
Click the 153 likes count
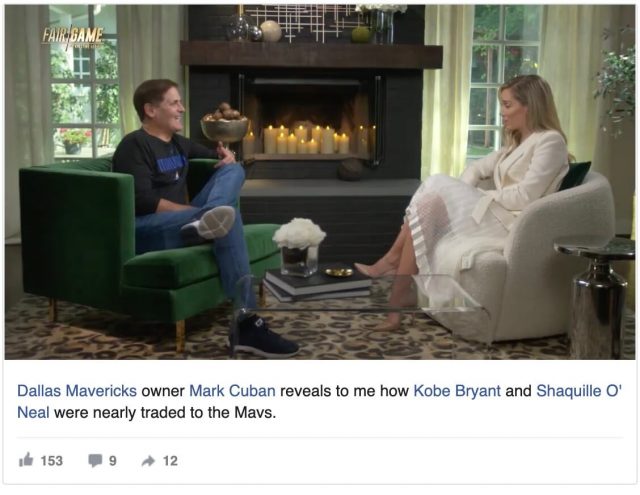[x=52, y=461]
